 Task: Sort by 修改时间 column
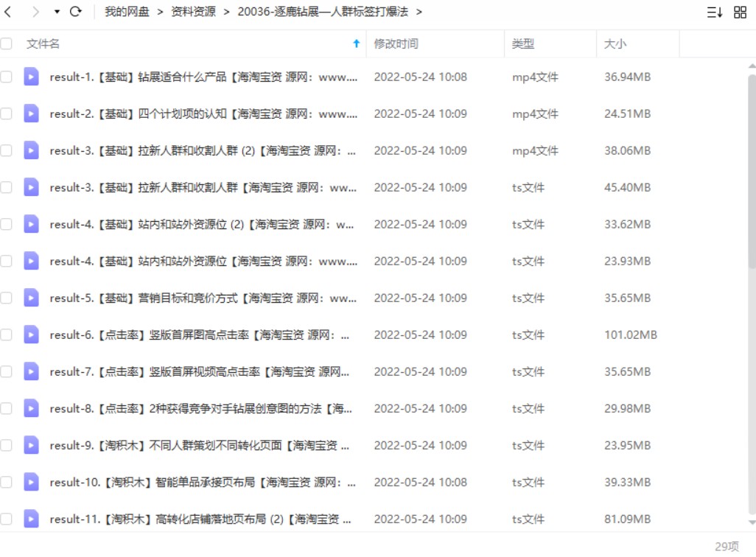coord(396,44)
